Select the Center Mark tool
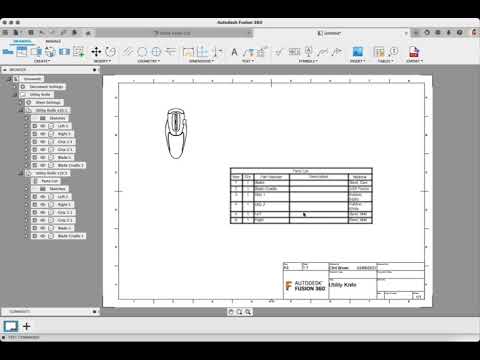The height and width of the screenshot is (360, 480). [x=142, y=52]
